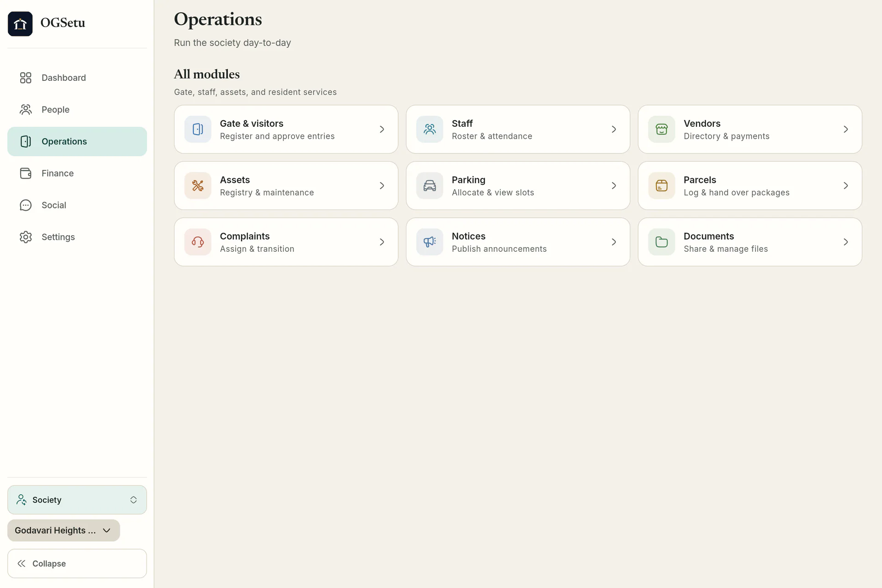Click the Documents folder icon
The width and height of the screenshot is (882, 588).
click(x=661, y=242)
